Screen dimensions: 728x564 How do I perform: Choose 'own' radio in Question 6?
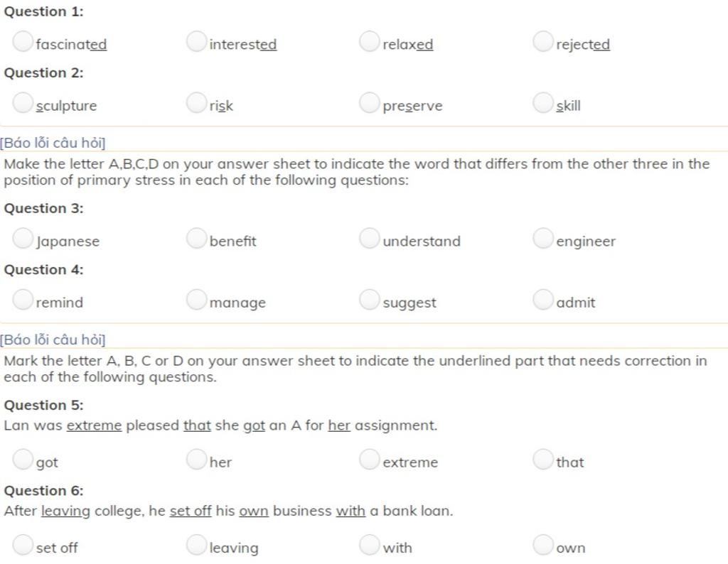(x=543, y=545)
